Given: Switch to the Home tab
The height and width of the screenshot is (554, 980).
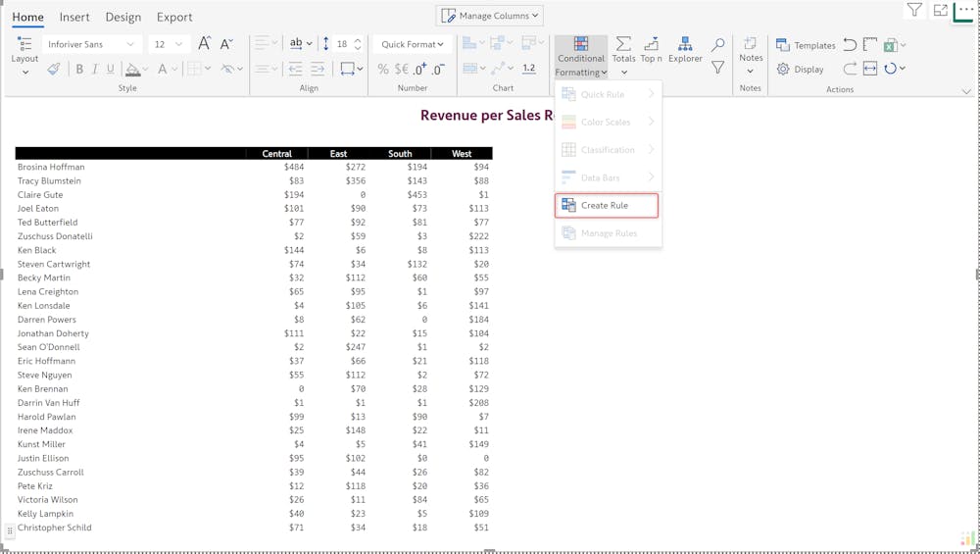Looking at the screenshot, I should [x=28, y=17].
